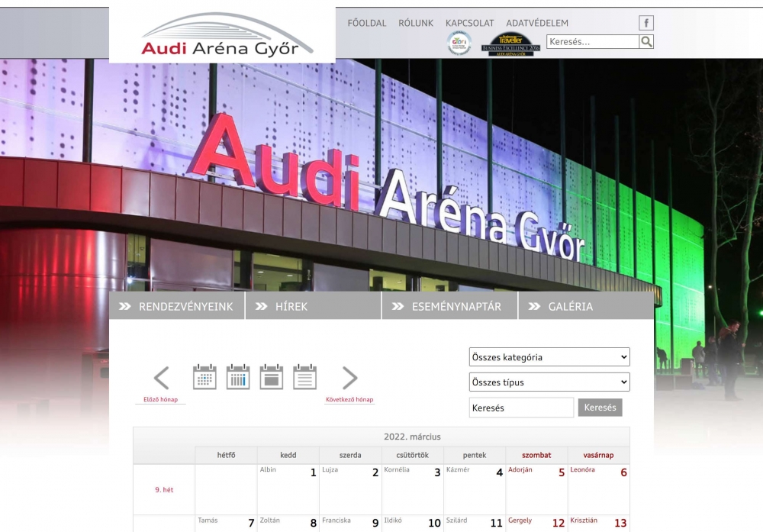Click the szombat column header
The image size is (763, 532).
pyautogui.click(x=536, y=455)
